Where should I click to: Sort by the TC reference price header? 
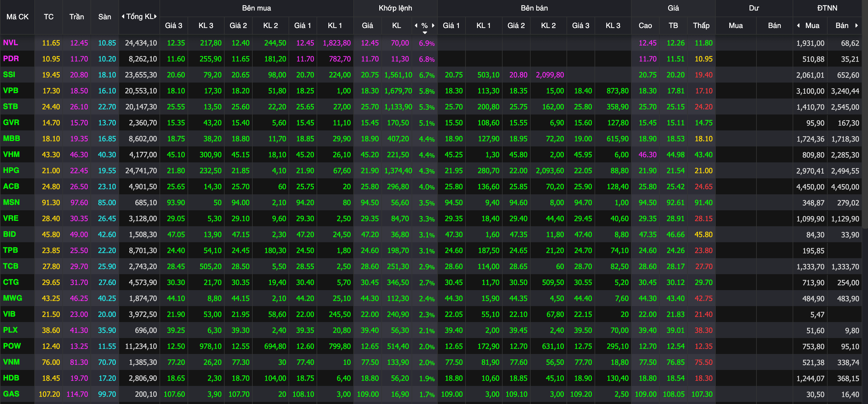[x=49, y=17]
